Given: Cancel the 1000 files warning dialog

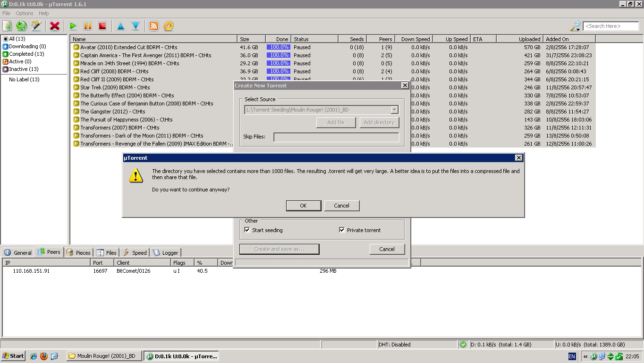Looking at the screenshot, I should pos(342,206).
